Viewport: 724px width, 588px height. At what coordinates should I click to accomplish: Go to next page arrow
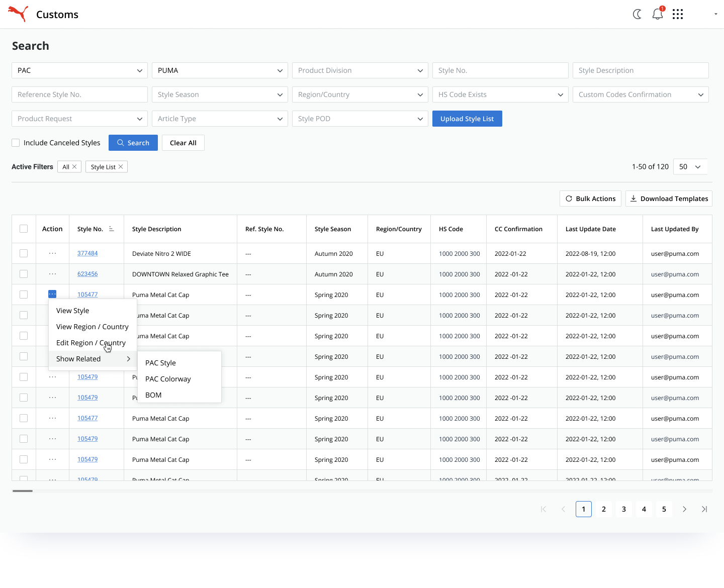(684, 509)
